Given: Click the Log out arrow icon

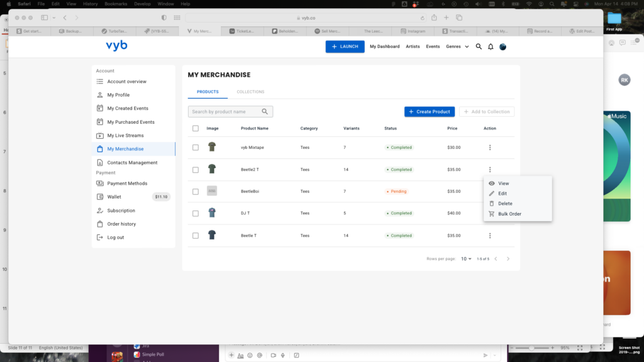Looking at the screenshot, I should (x=100, y=237).
